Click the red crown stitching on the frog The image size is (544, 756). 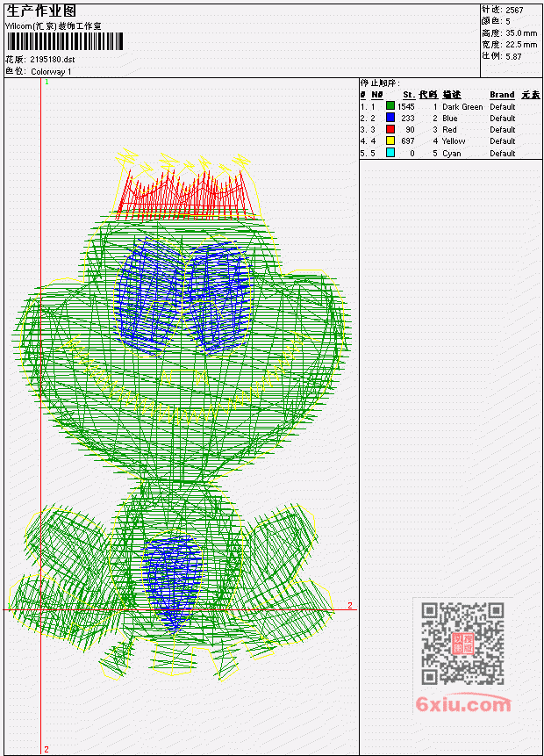185,195
